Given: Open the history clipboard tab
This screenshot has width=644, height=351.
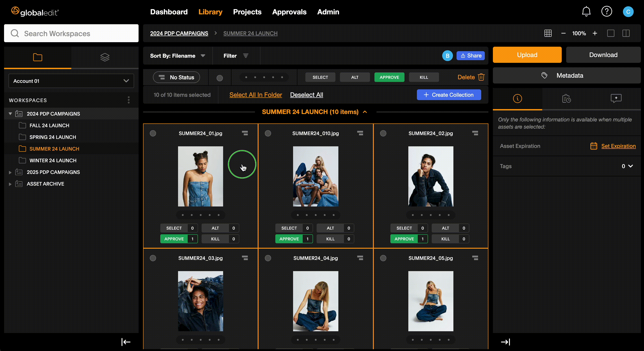Looking at the screenshot, I should click(x=566, y=99).
